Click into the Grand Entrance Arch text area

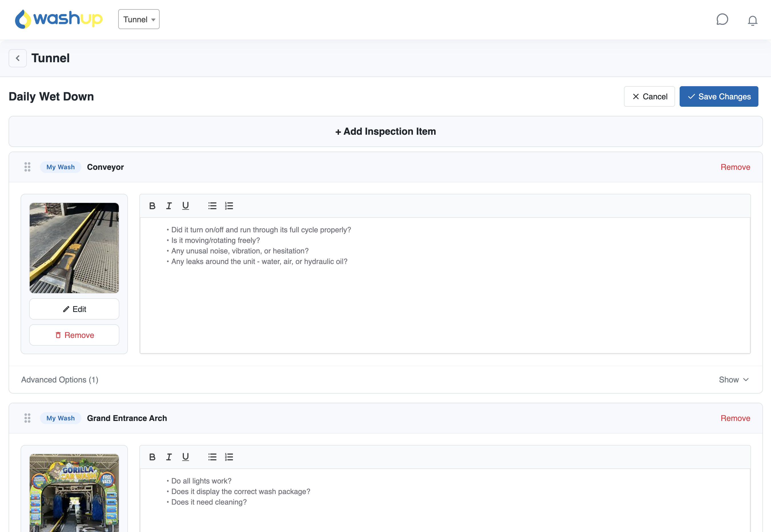pyautogui.click(x=445, y=500)
